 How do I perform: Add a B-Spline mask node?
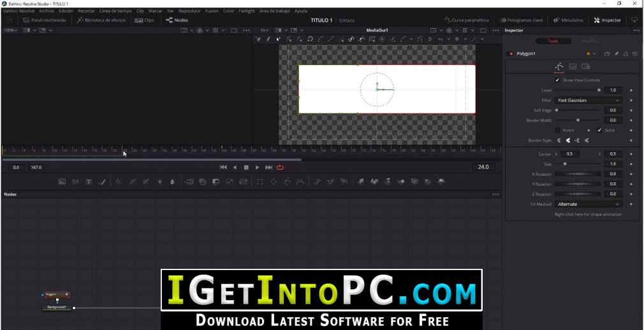pyautogui.click(x=301, y=182)
